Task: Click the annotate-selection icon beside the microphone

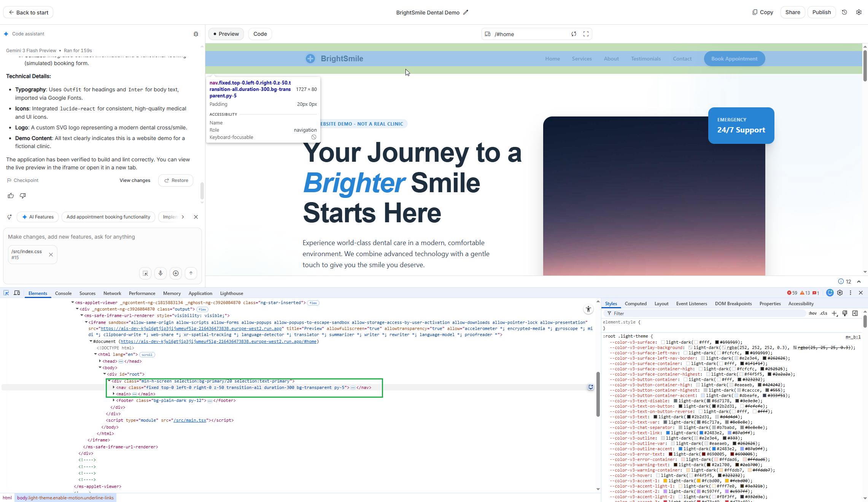Action: click(145, 273)
